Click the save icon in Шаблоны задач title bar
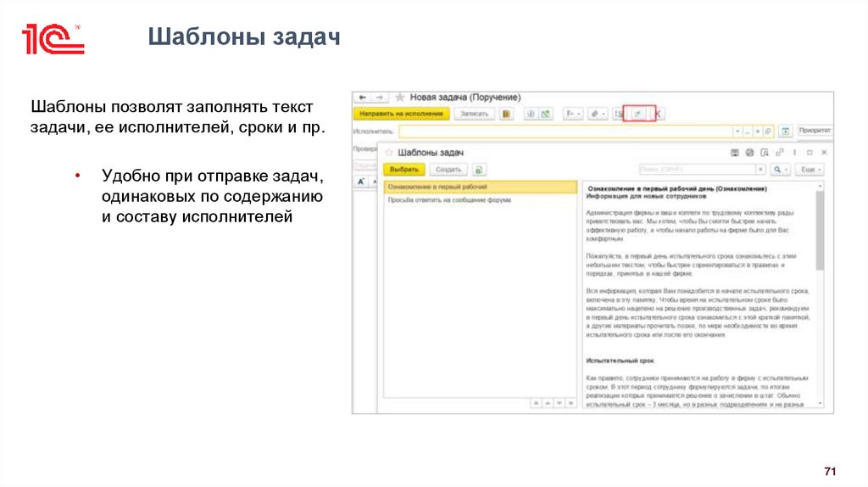Image resolution: width=868 pixels, height=487 pixels. click(x=735, y=153)
